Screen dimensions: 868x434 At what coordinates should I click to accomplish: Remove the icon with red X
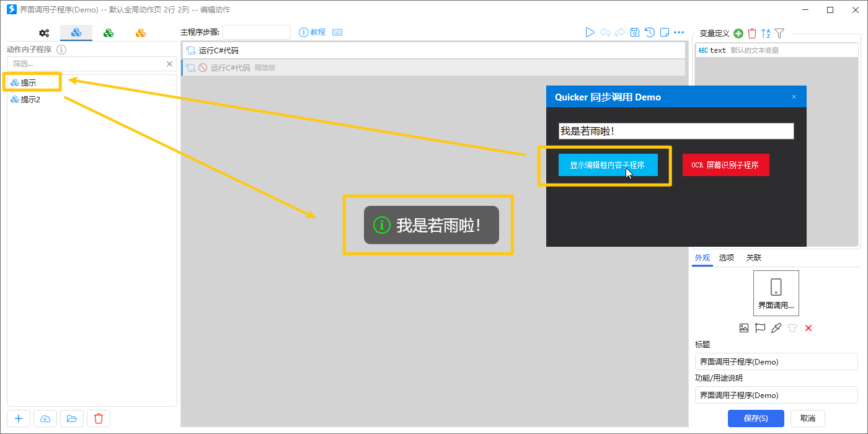click(808, 328)
